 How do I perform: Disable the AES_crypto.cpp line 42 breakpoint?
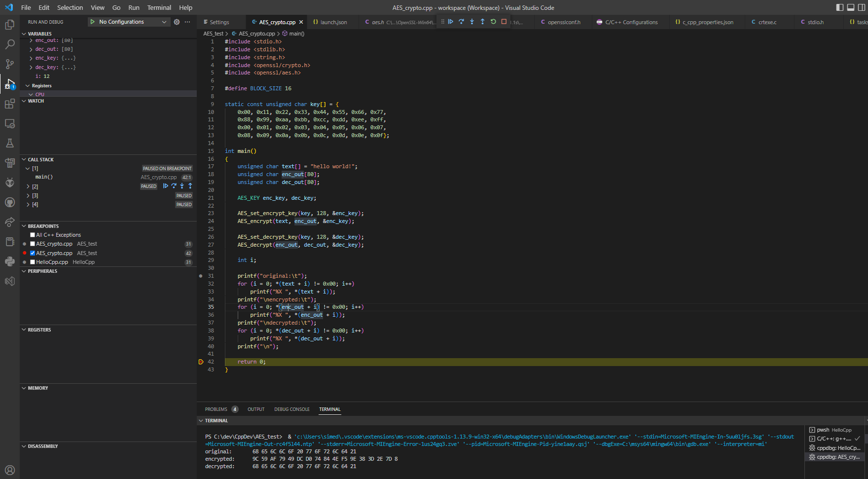pyautogui.click(x=33, y=253)
